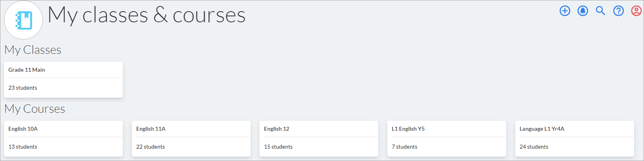Click the 23 students label

coord(23,88)
